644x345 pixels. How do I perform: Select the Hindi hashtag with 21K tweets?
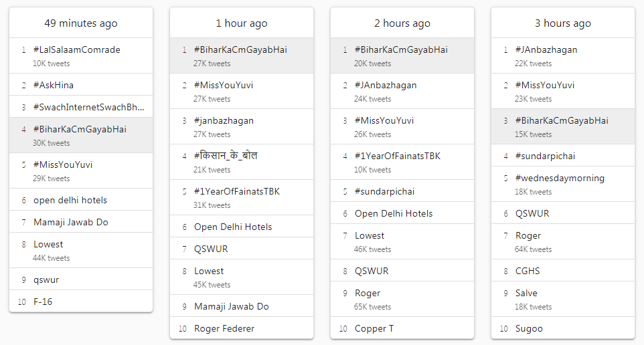click(242, 162)
